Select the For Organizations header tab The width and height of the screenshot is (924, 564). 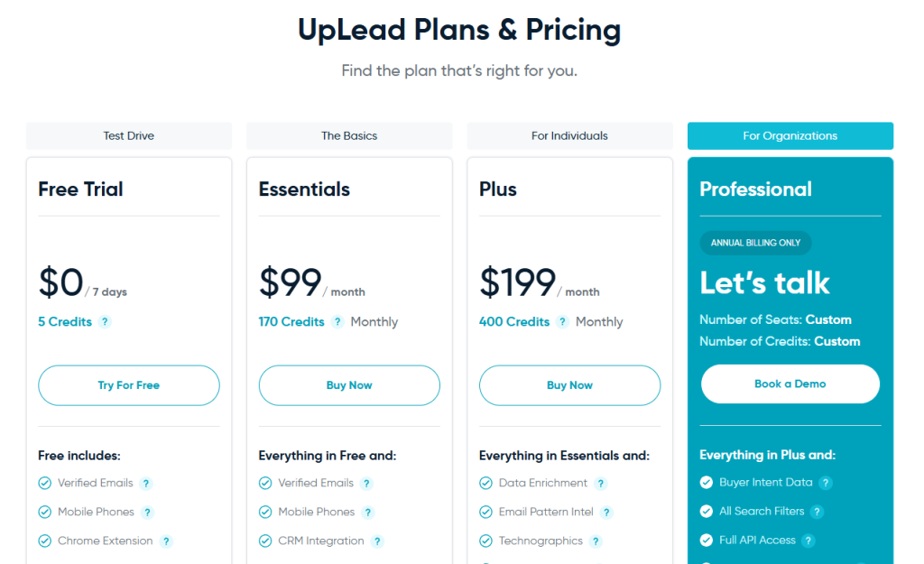pos(790,136)
